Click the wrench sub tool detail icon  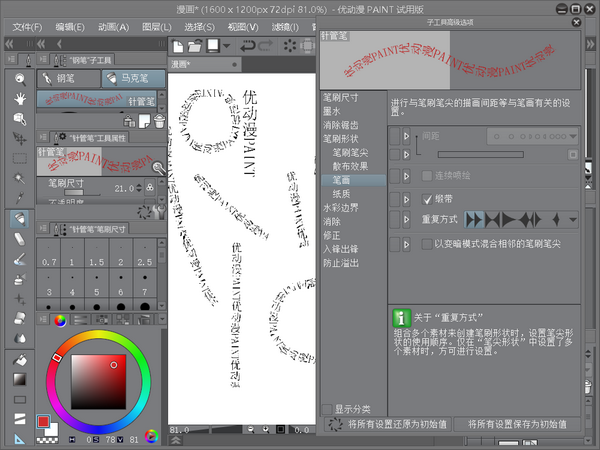coord(159,212)
